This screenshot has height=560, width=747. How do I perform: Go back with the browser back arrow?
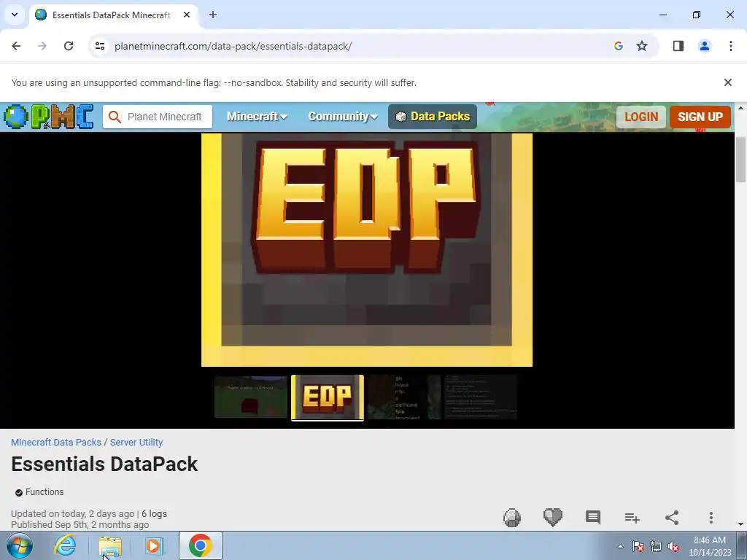point(16,46)
